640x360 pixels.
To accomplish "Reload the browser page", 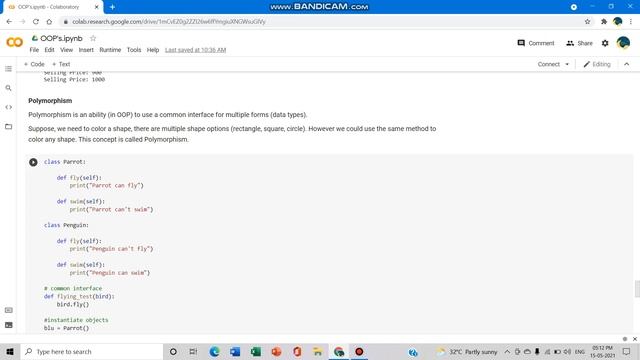I will (x=36, y=22).
